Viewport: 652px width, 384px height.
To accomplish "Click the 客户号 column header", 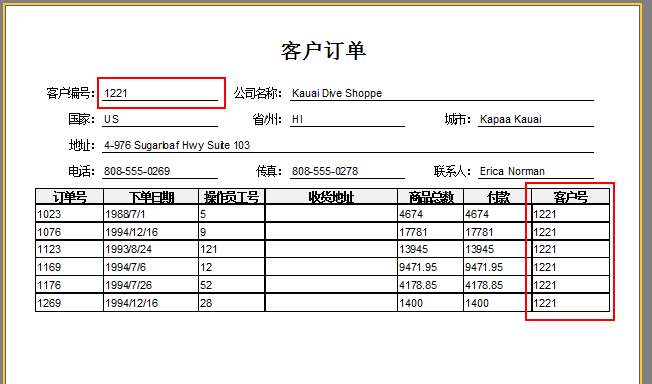I will tap(570, 196).
